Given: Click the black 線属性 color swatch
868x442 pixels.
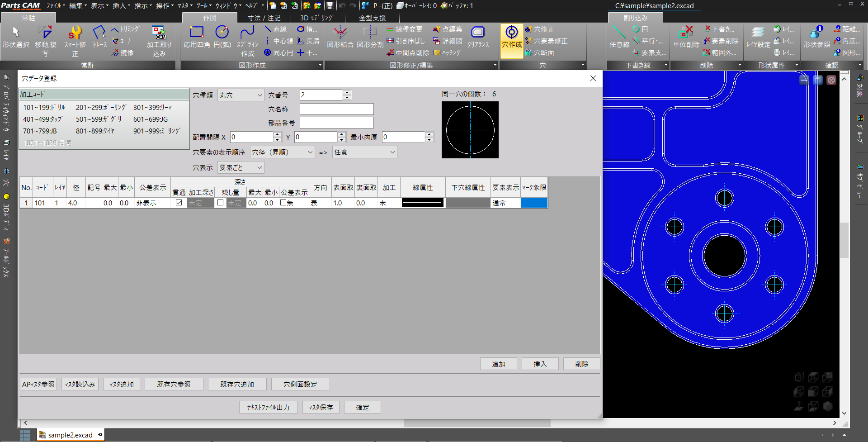Looking at the screenshot, I should click(x=422, y=203).
